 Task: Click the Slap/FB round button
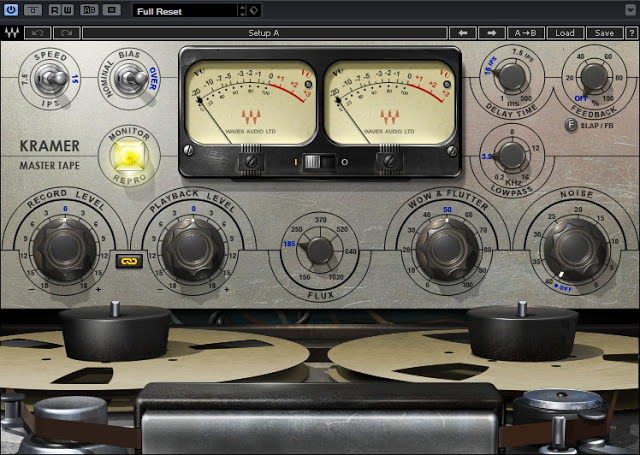tap(570, 125)
